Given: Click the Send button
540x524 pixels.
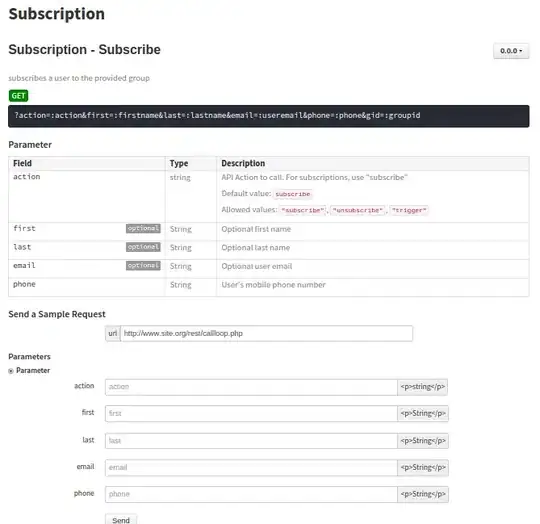Looking at the screenshot, I should [121, 520].
